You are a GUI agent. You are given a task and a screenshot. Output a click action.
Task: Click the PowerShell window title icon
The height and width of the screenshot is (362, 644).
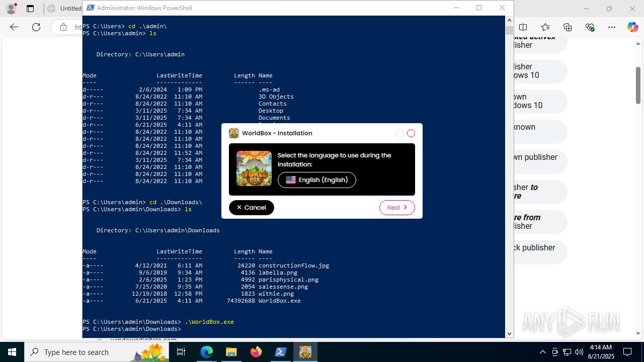click(x=90, y=8)
